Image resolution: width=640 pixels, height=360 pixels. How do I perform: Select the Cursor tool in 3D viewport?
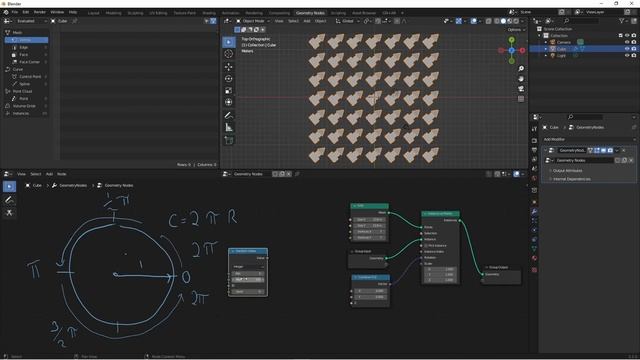[x=229, y=54]
